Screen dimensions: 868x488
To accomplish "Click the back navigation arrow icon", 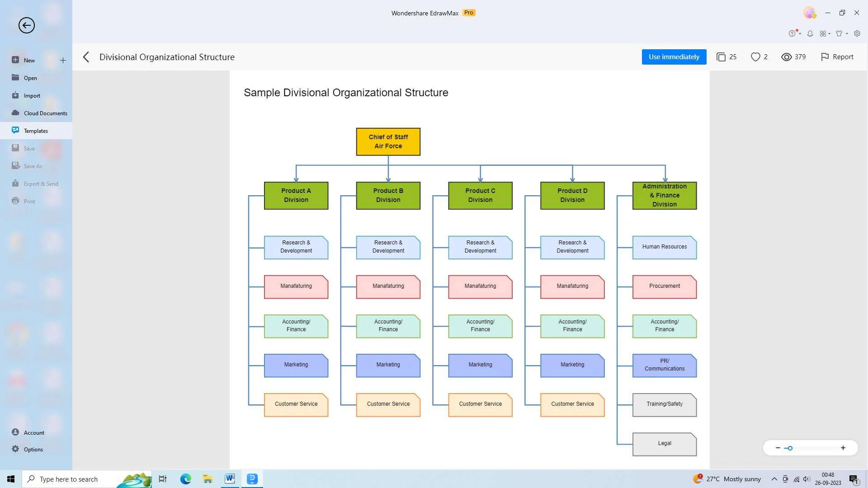I will tap(86, 56).
